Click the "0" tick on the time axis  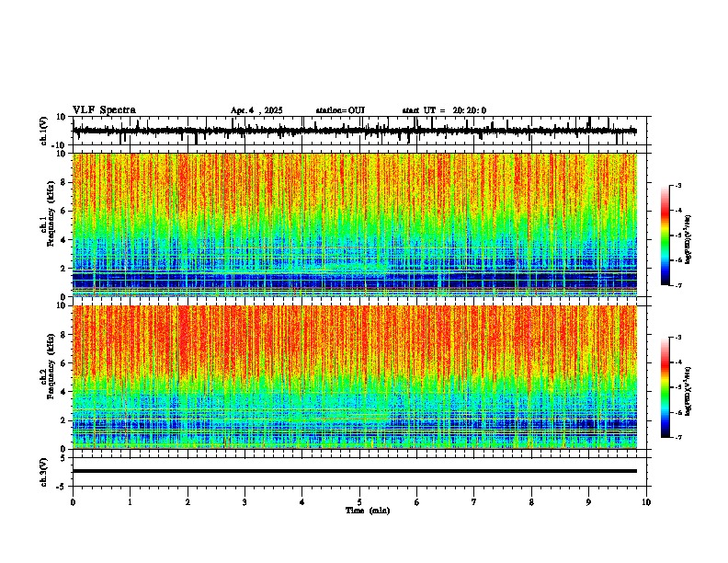click(73, 502)
